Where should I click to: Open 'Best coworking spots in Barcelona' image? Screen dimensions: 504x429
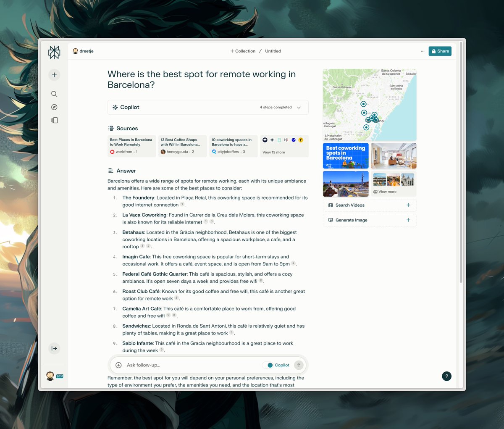point(346,155)
